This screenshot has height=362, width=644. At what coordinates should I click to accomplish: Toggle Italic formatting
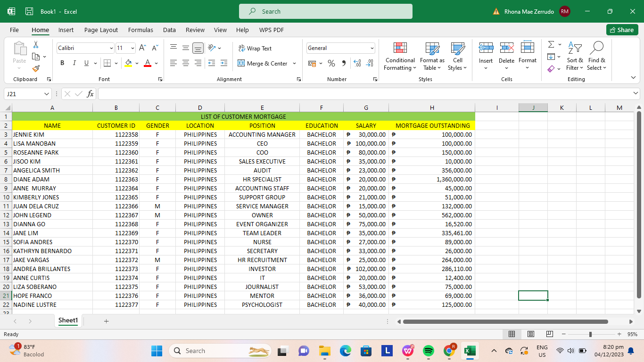click(74, 63)
